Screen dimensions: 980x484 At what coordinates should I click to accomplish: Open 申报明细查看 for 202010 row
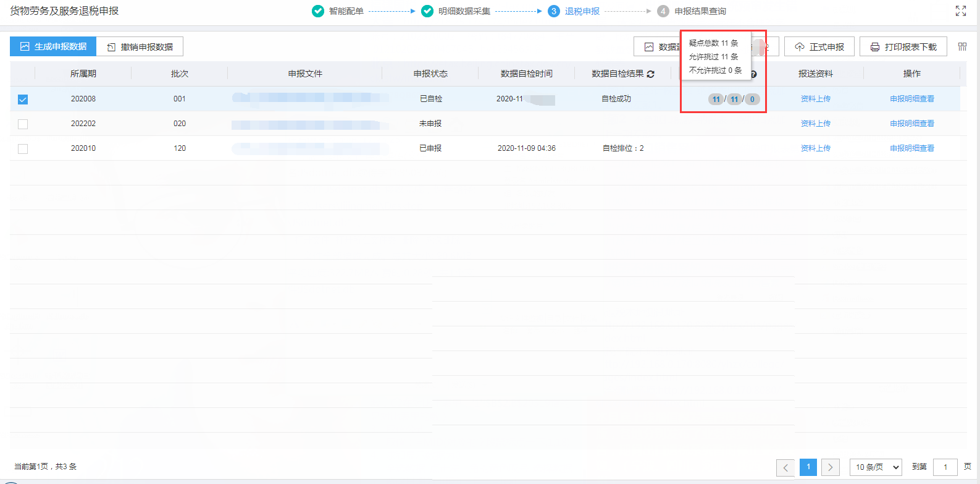(x=912, y=148)
